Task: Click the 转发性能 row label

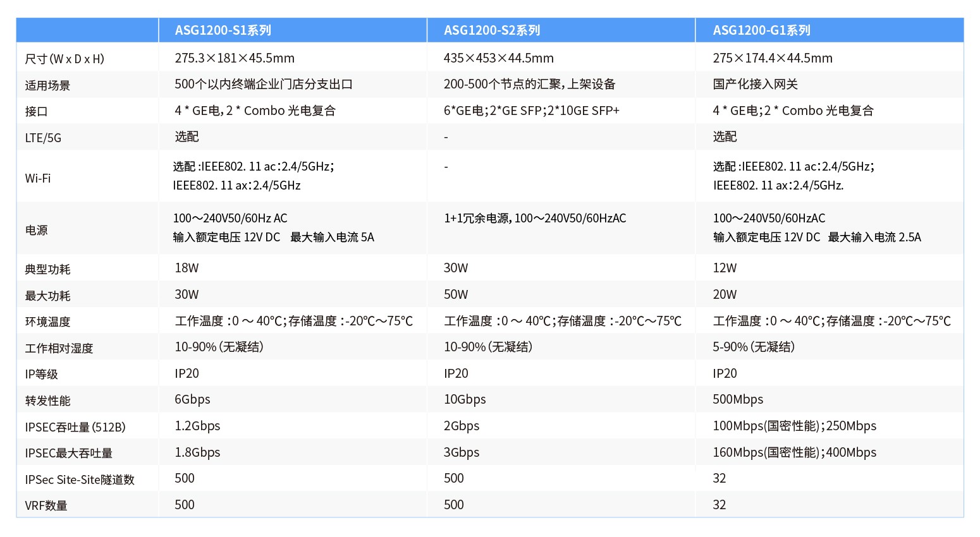Action: 47,401
